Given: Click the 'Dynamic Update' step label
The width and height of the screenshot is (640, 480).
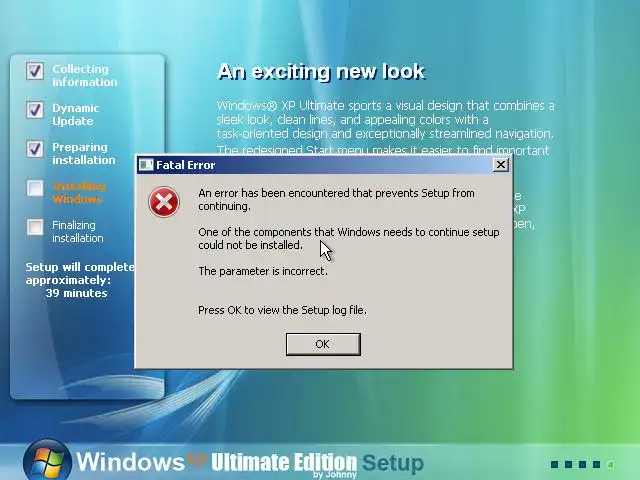Looking at the screenshot, I should (x=76, y=114).
